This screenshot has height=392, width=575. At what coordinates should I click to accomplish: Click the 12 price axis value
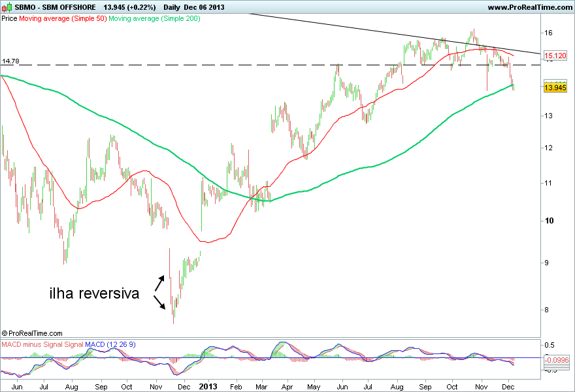548,148
